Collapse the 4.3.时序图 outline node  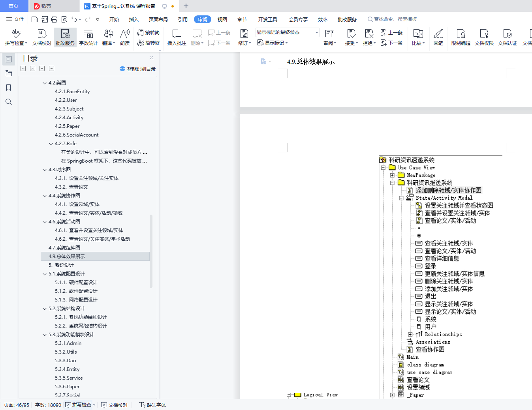pos(45,170)
